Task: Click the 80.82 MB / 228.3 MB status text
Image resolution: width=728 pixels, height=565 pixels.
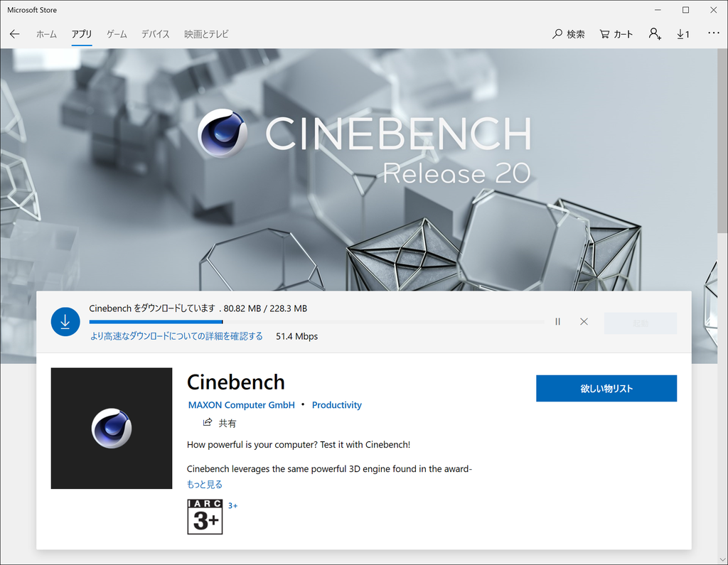Action: (x=265, y=308)
